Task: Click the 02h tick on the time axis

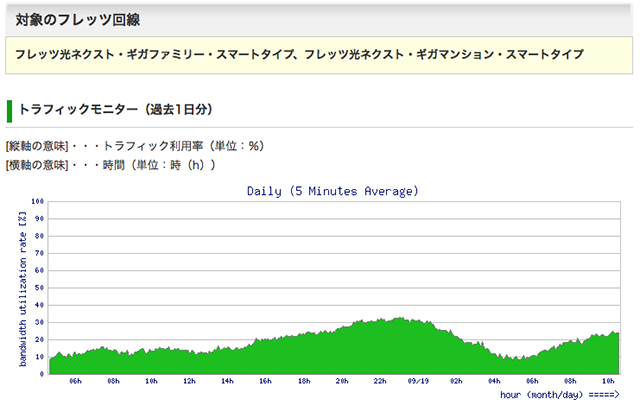Action: [x=457, y=380]
